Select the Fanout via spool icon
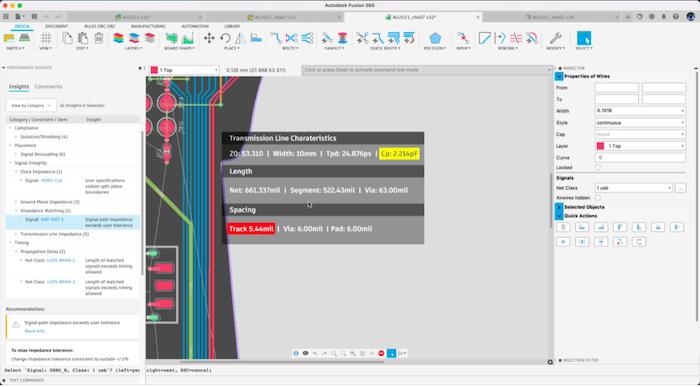 (x=342, y=38)
